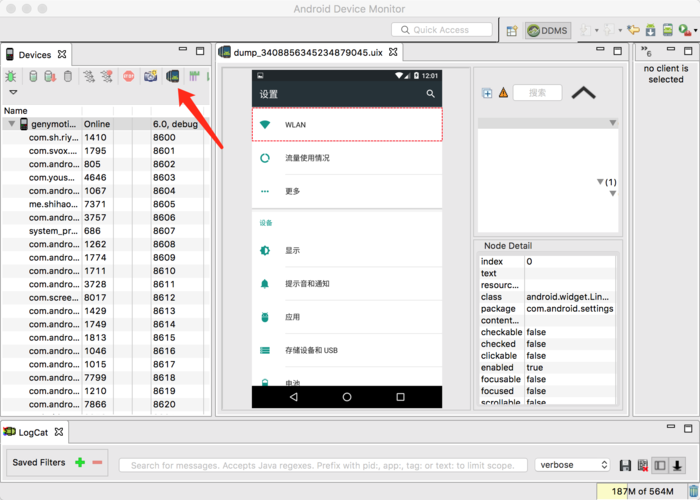
Task: Click the Open Perspective icon beside DDMS
Action: pyautogui.click(x=512, y=31)
